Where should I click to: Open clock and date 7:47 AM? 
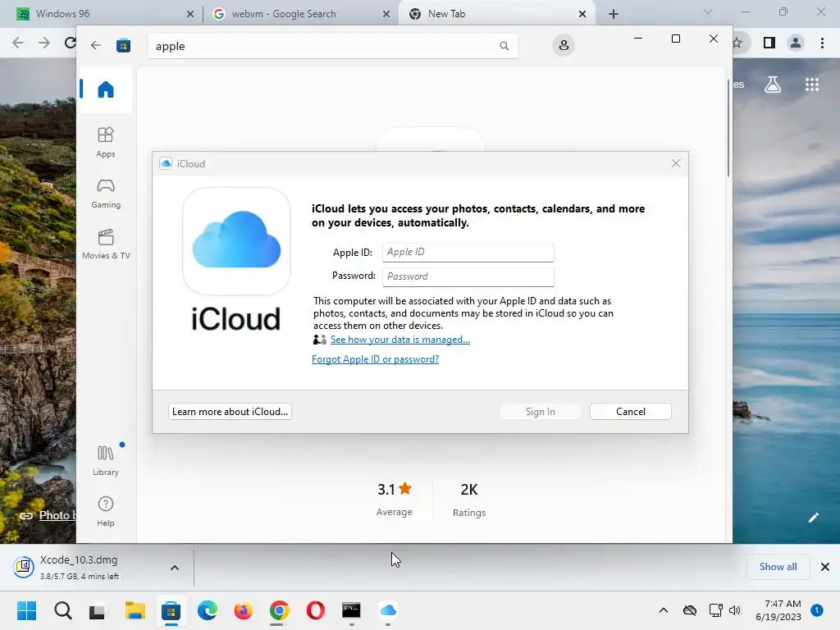tap(778, 610)
